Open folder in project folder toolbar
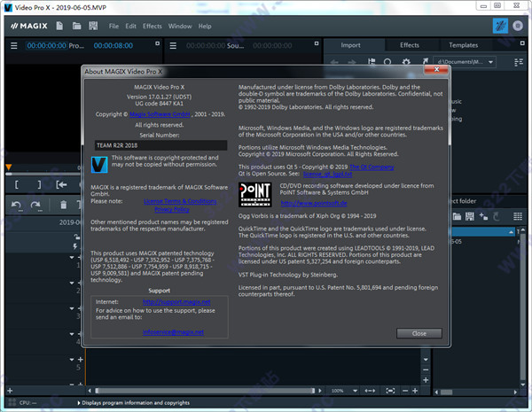 [457, 216]
